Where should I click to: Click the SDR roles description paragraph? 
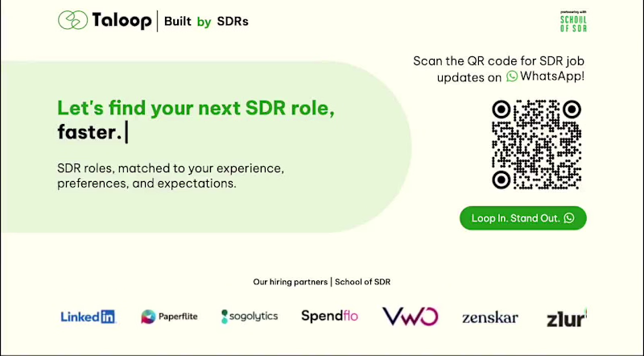(x=171, y=176)
